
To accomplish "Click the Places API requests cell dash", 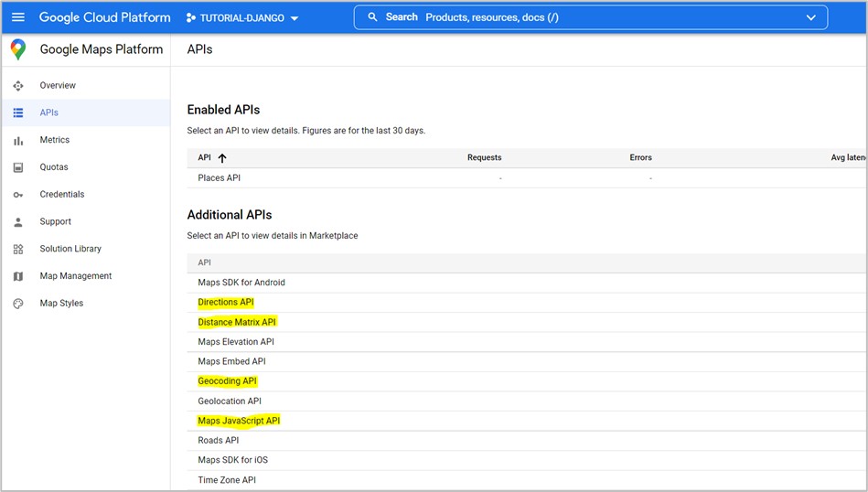I will [x=500, y=178].
